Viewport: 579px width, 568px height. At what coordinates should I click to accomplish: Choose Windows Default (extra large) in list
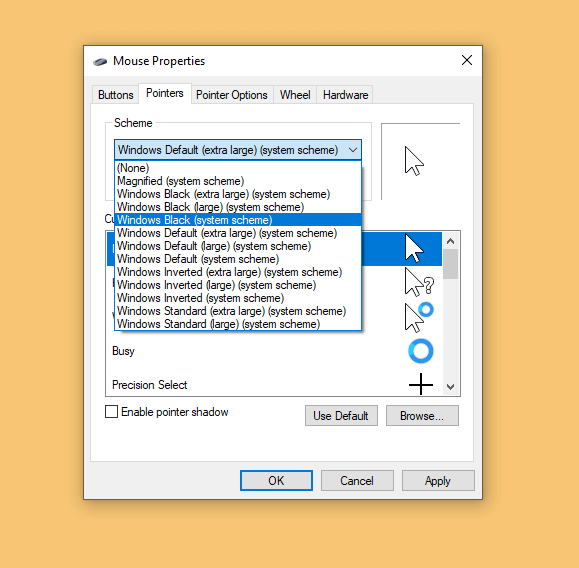coord(238,233)
